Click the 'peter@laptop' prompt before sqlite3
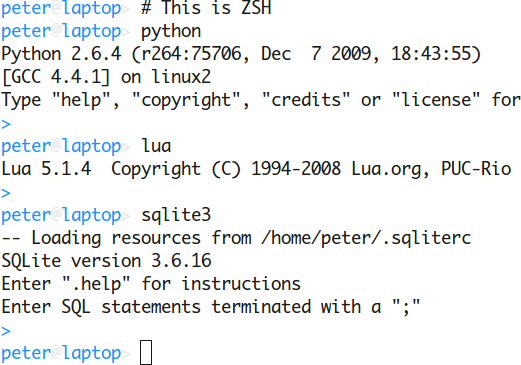521x365 pixels. 61,215
